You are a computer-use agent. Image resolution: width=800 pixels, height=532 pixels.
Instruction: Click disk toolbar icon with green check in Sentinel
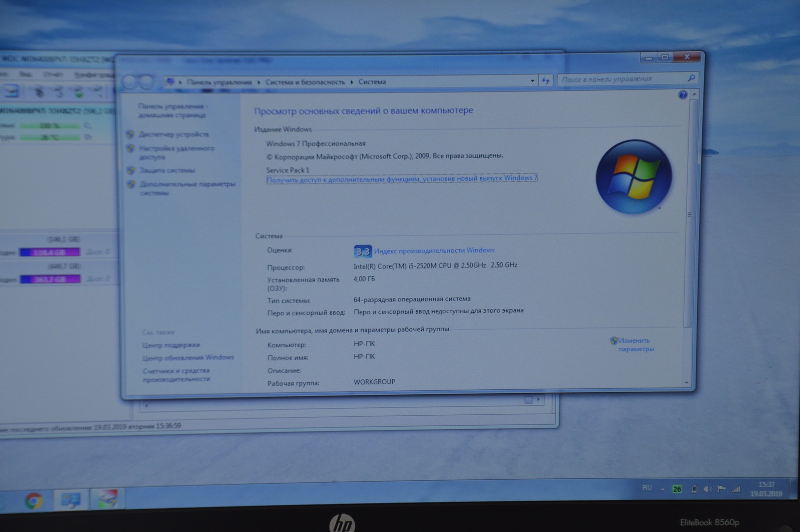(x=78, y=92)
